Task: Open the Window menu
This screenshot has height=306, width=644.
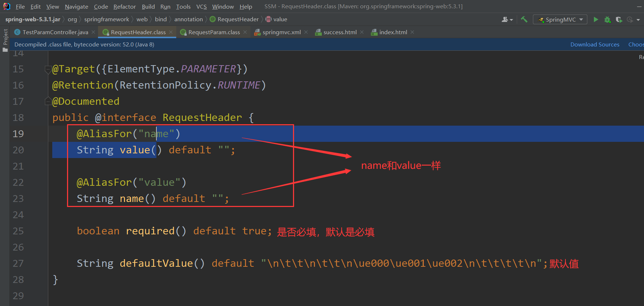Action: click(x=223, y=6)
